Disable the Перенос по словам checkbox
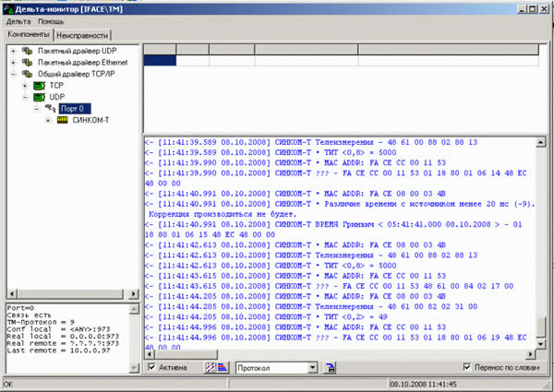 point(467,368)
